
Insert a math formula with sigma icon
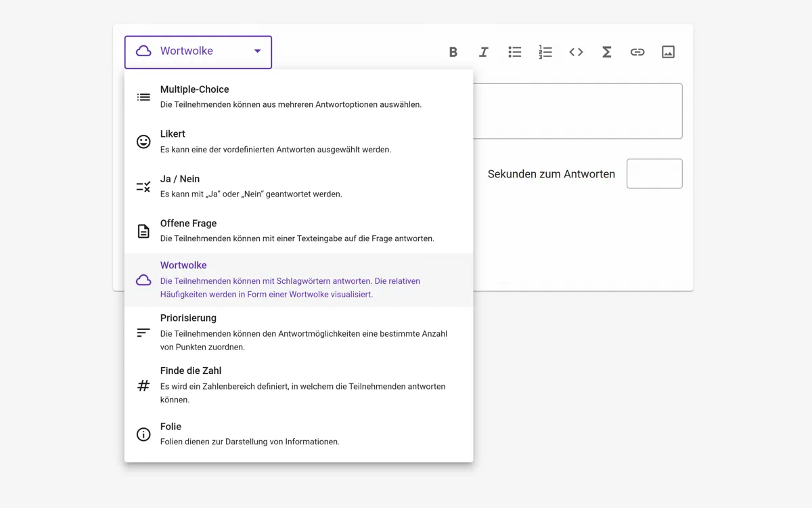click(x=607, y=52)
